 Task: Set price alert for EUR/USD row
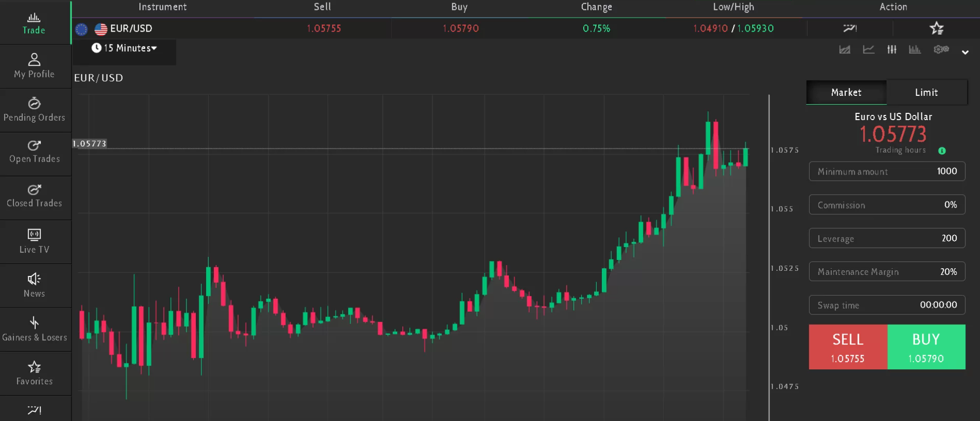tap(850, 28)
